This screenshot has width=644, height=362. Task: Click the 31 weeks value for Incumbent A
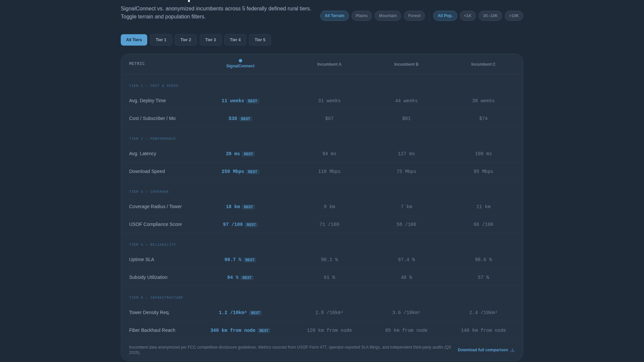point(329,101)
